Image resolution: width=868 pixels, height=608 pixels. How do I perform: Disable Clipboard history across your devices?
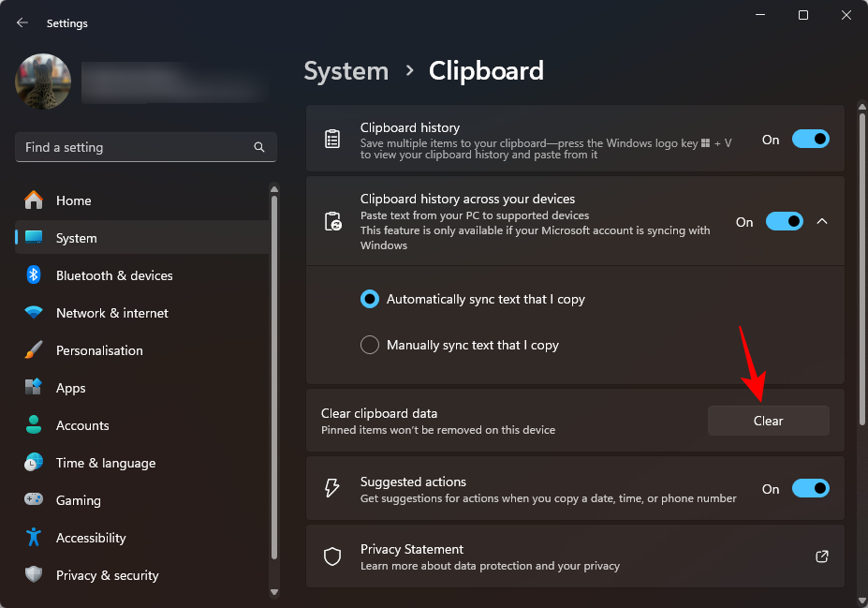coord(784,222)
